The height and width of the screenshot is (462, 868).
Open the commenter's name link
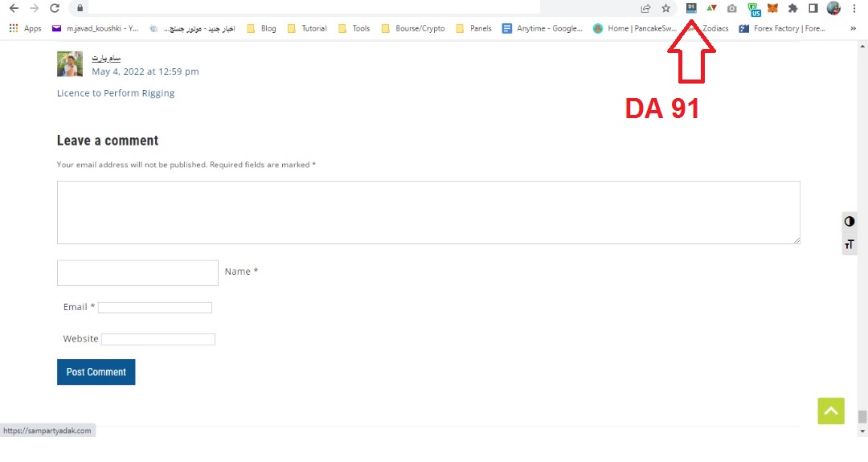coord(106,58)
